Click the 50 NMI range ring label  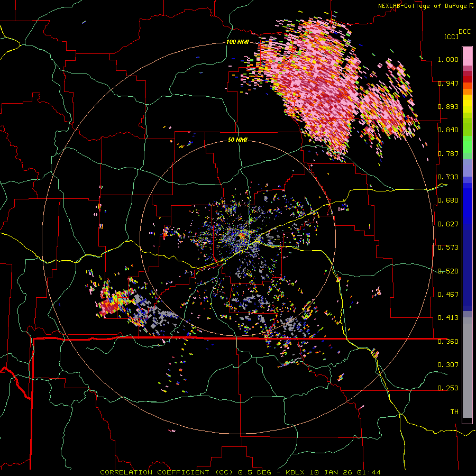click(x=237, y=140)
